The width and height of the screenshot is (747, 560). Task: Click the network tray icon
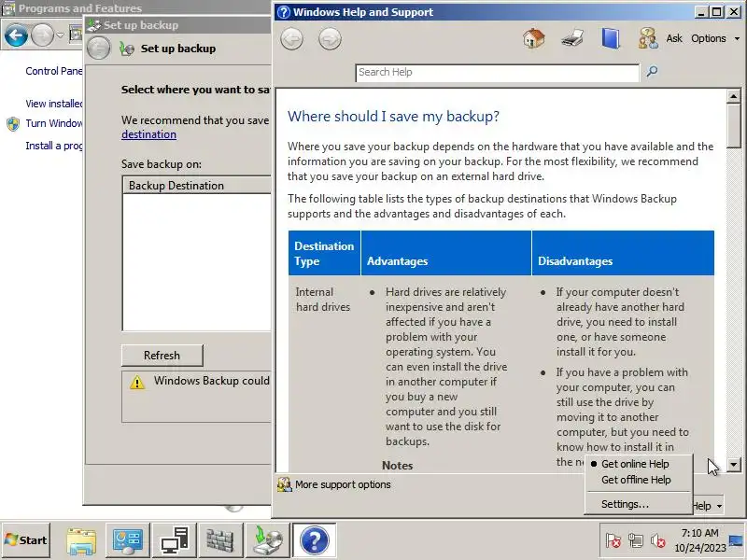point(636,540)
